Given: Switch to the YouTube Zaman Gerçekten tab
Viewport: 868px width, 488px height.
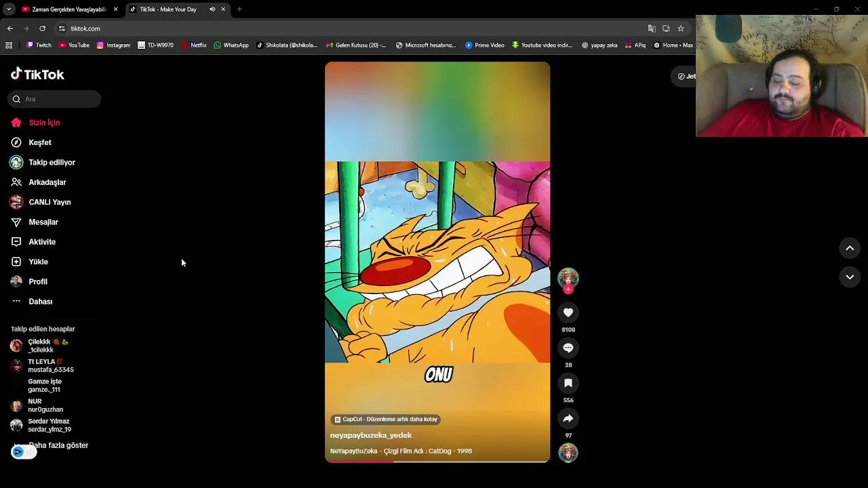Looking at the screenshot, I should pos(69,9).
